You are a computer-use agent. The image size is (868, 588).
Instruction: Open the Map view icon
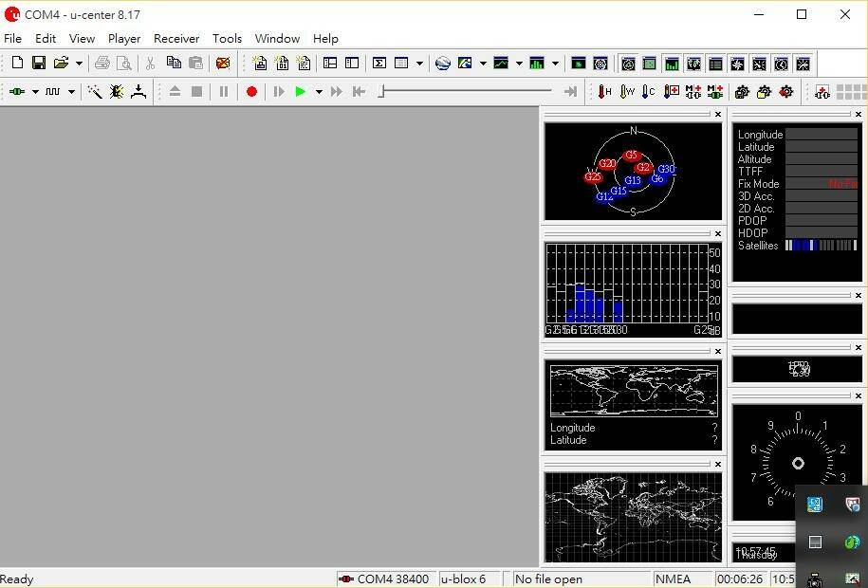click(x=465, y=64)
